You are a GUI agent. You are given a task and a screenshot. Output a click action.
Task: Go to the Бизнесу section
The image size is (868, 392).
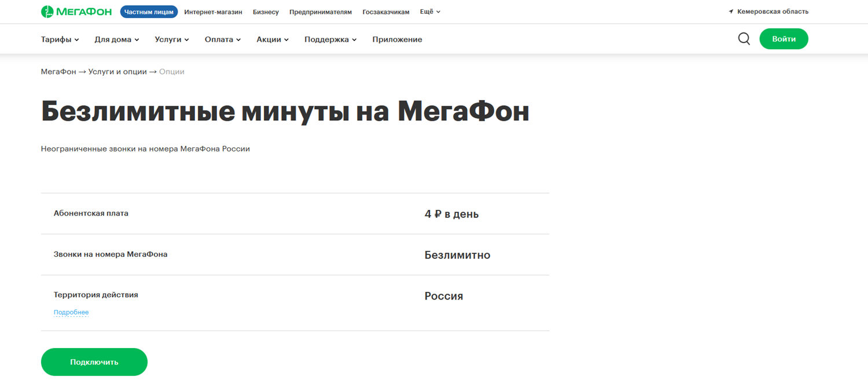(x=266, y=12)
